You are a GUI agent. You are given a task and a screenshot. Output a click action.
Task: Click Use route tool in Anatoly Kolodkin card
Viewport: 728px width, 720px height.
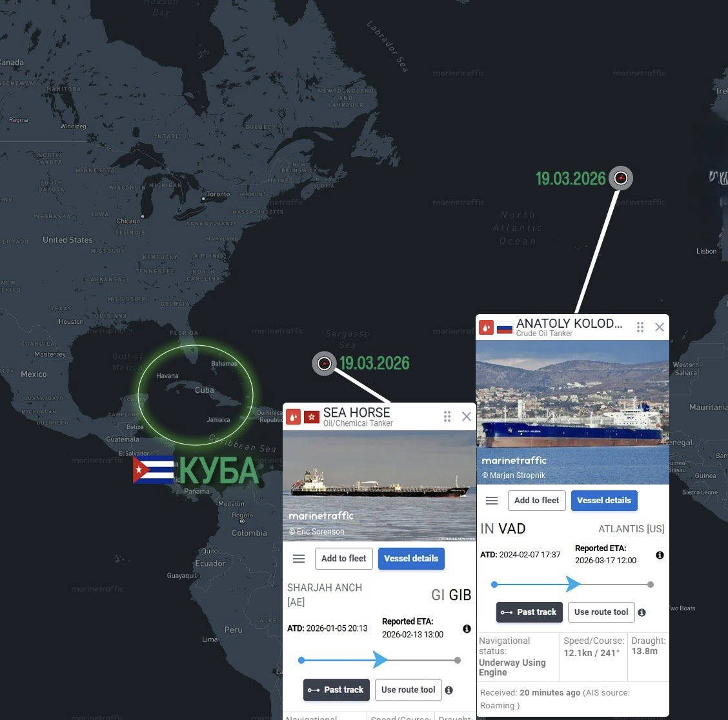click(602, 612)
